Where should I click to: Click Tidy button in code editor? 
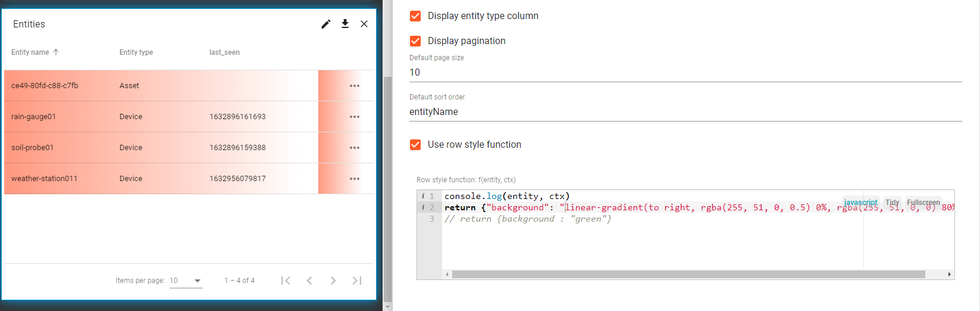click(892, 203)
